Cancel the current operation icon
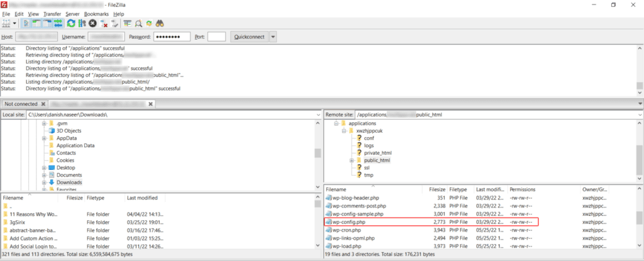Image resolution: width=644 pixels, height=261 pixels. tap(92, 23)
